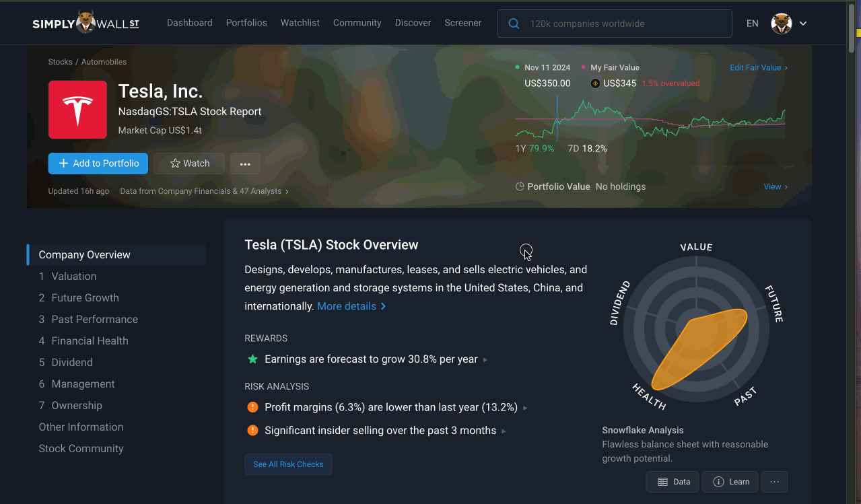The image size is (861, 504).
Task: Expand the earnings growth forecast reward arrow
Action: 485,360
